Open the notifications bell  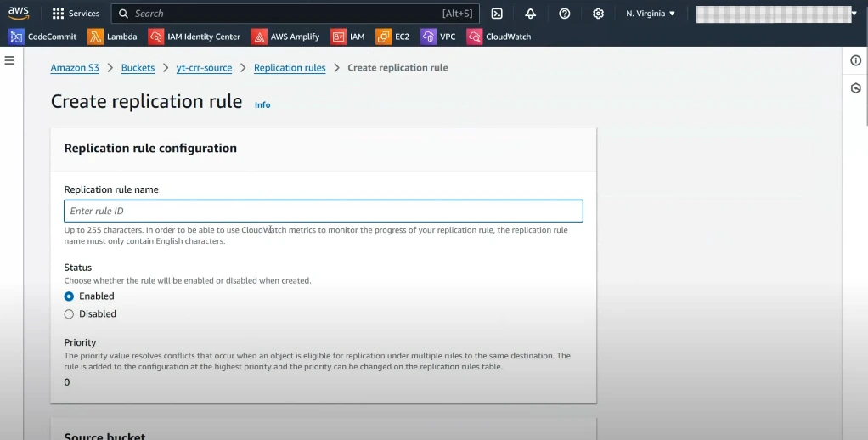pos(531,14)
